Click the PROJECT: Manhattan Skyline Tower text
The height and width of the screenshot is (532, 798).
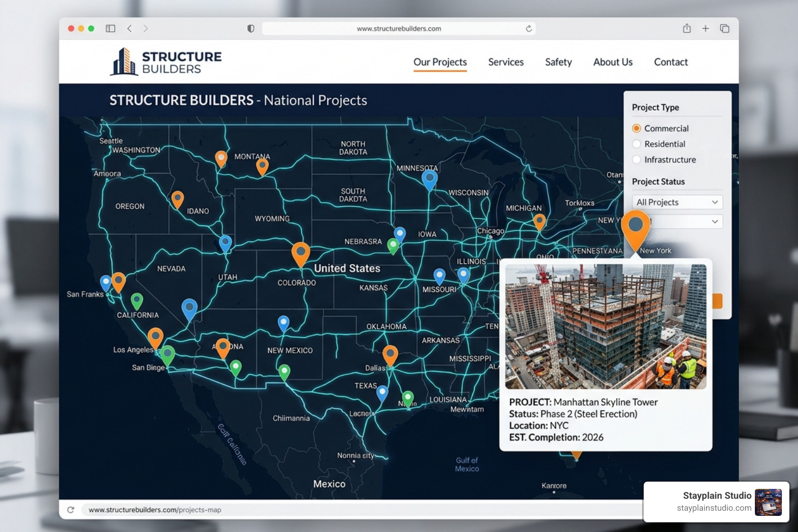tap(583, 402)
